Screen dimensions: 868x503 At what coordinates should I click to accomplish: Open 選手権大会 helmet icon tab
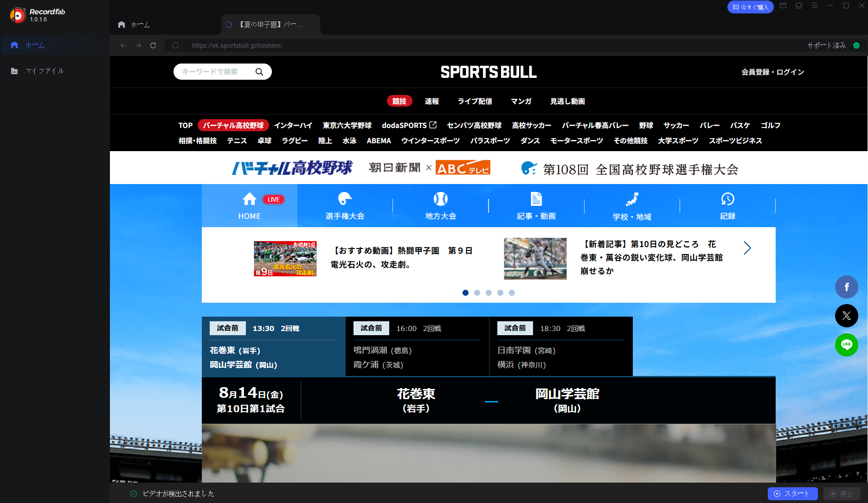(345, 206)
